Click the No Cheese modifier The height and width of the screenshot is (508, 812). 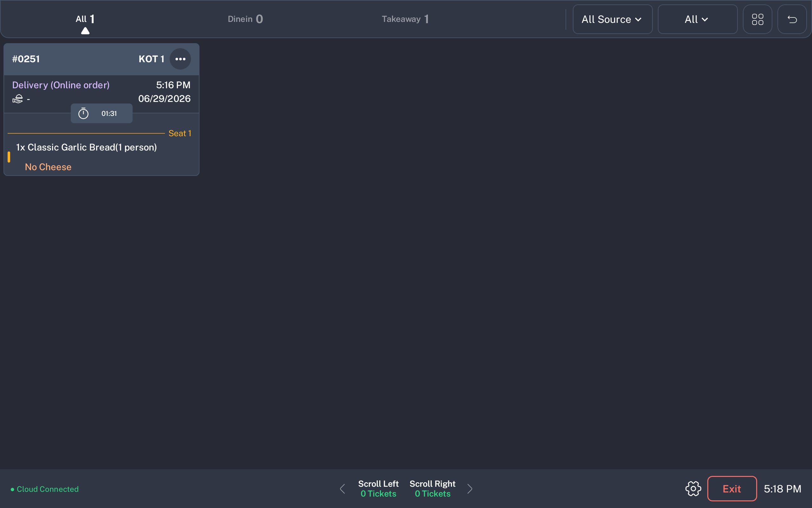coord(48,167)
